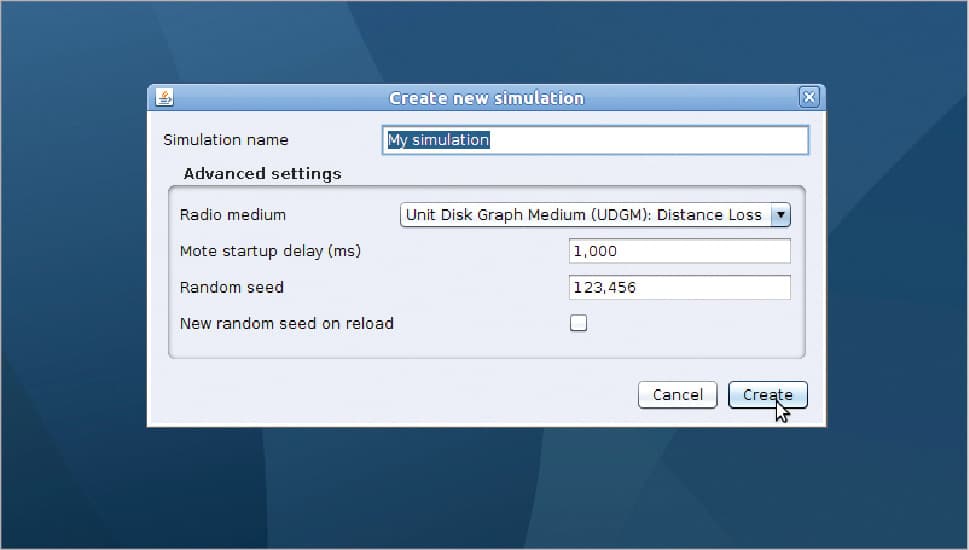Click the Create new simulation title bar text
The height and width of the screenshot is (550, 969).
point(486,98)
